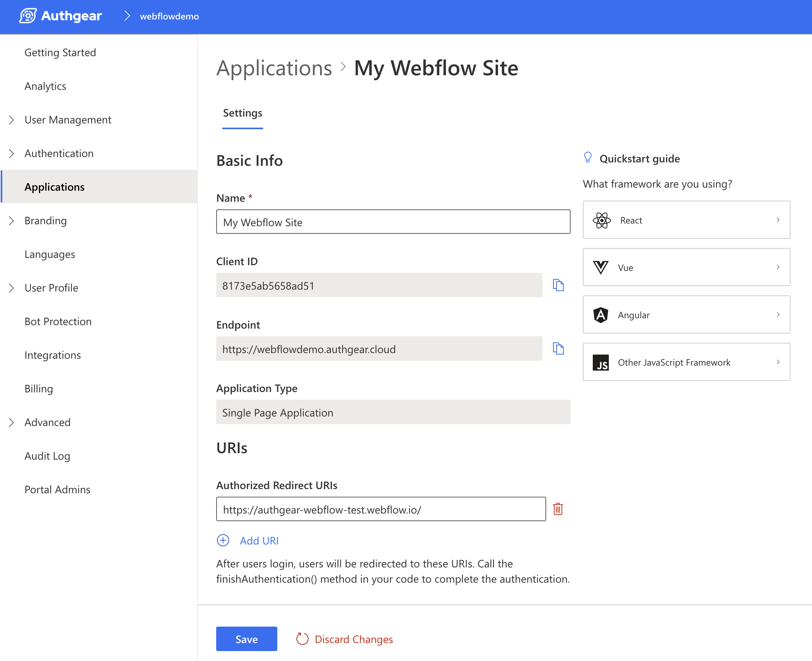Image resolution: width=812 pixels, height=661 pixels.
Task: Expand the Branding sidebar section
Action: pyautogui.click(x=11, y=221)
